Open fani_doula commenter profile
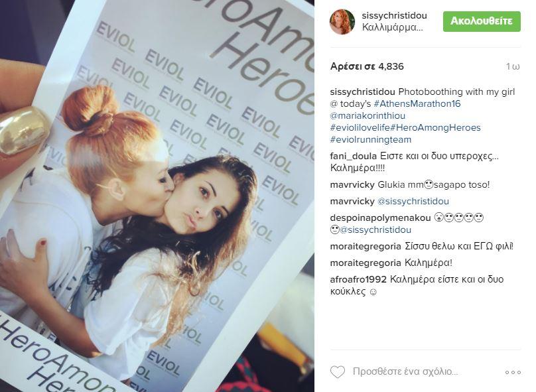 354,156
